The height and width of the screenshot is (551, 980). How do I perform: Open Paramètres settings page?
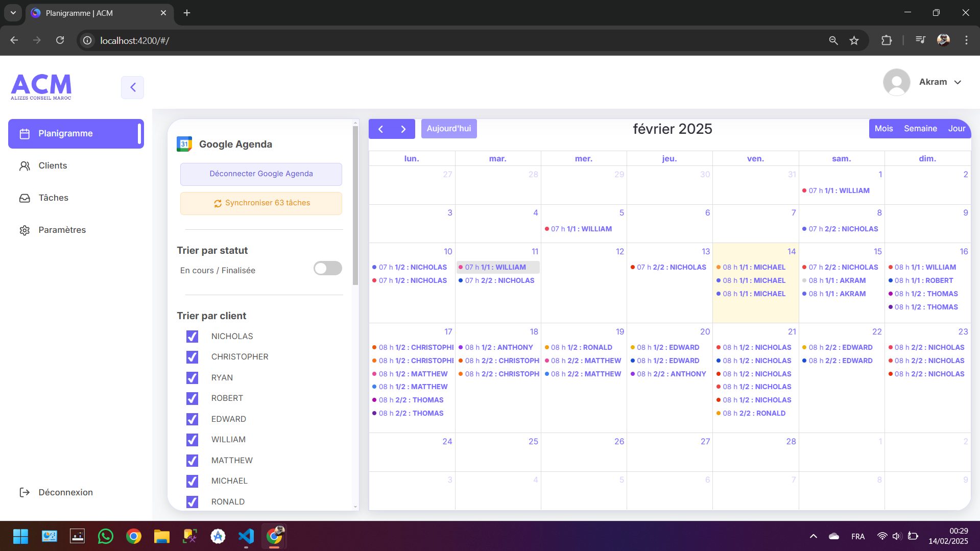pyautogui.click(x=62, y=230)
